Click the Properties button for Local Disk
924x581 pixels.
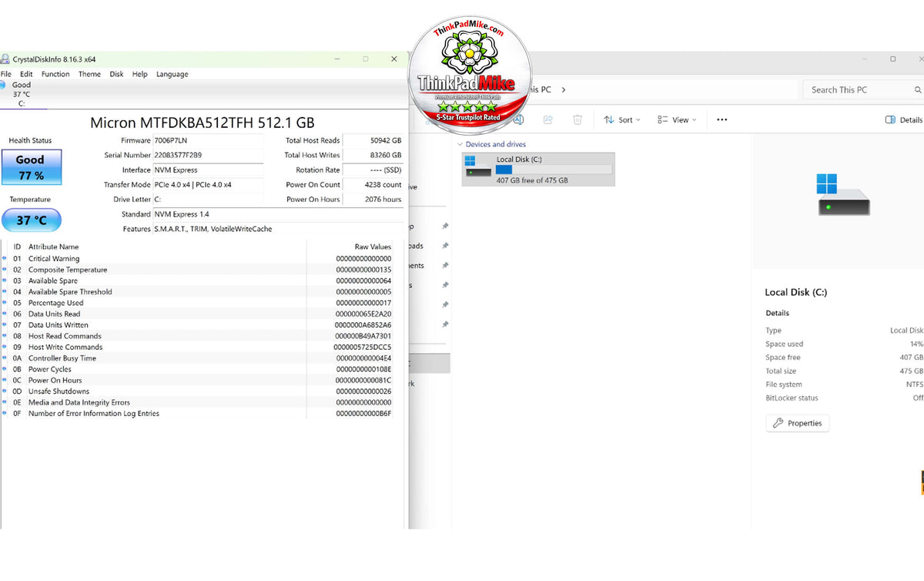pyautogui.click(x=797, y=423)
